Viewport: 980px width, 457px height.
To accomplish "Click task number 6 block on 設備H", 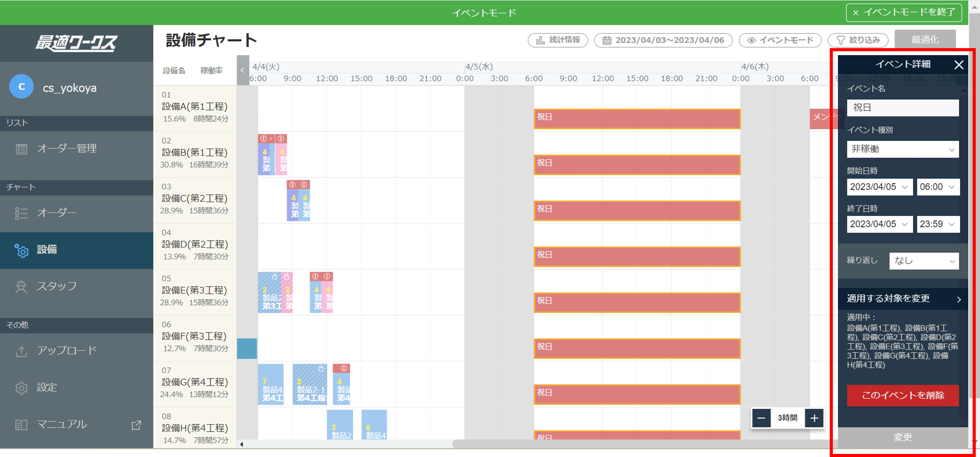I will (x=374, y=425).
